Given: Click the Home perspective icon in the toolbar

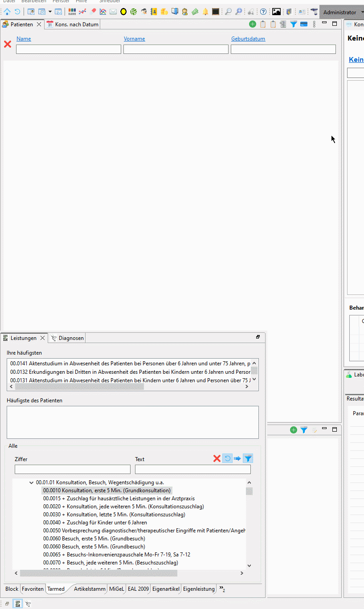Looking at the screenshot, I should point(7,12).
